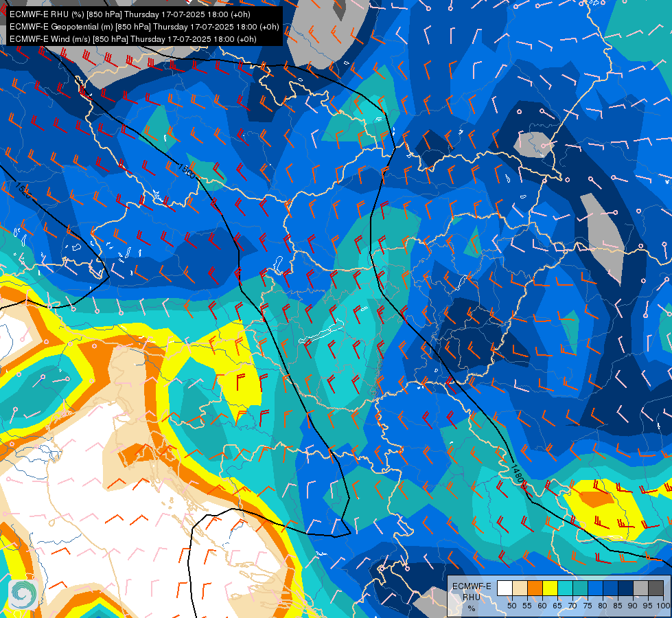
Task: Click the ECMWF-E label in the legend
Action: point(472,586)
